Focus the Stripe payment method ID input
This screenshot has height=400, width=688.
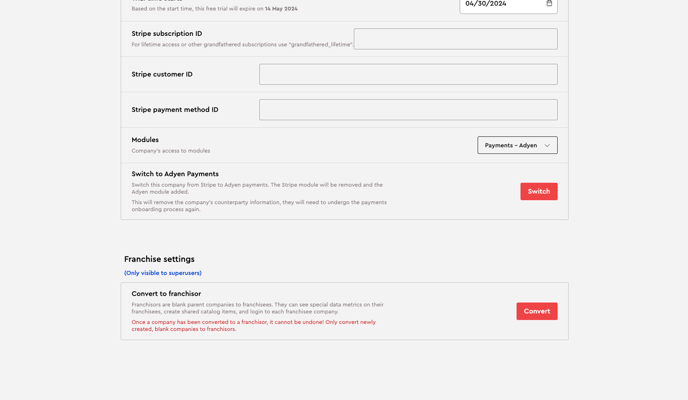pos(408,110)
